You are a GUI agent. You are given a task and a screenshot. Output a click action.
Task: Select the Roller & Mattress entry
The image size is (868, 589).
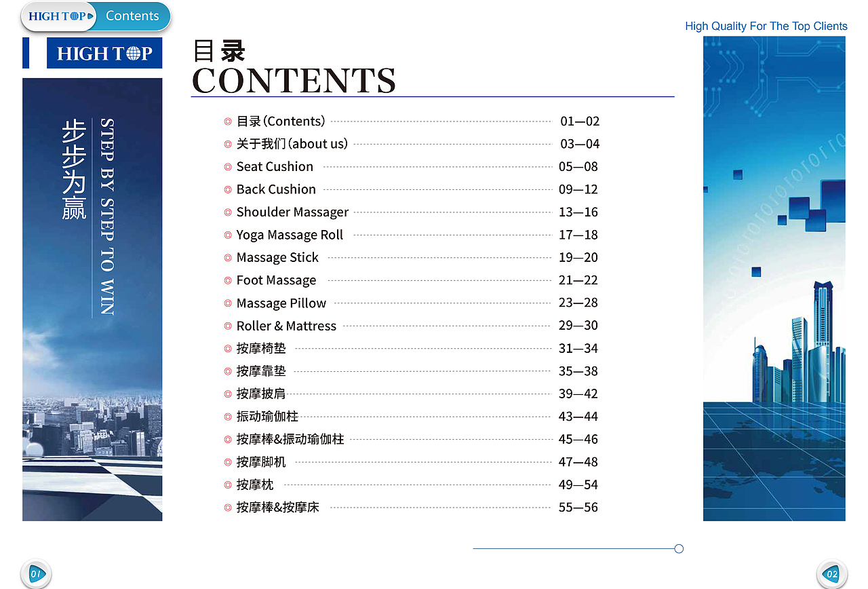coord(286,326)
